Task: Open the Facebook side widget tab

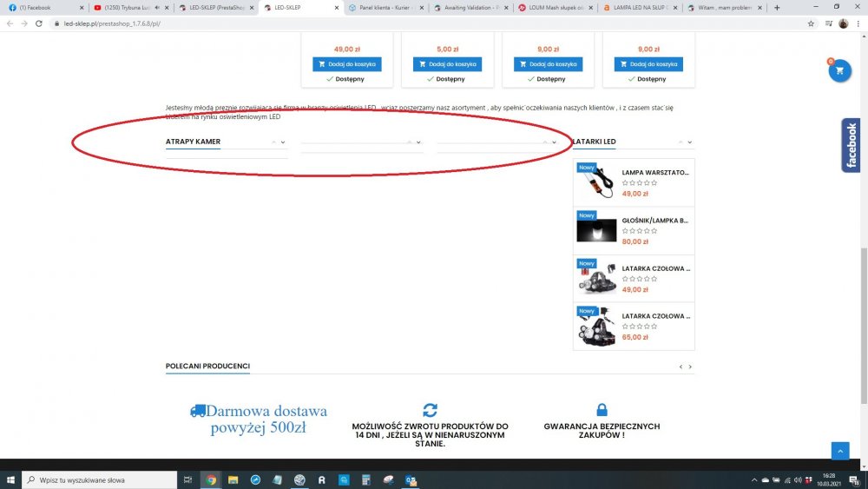Action: click(x=851, y=145)
